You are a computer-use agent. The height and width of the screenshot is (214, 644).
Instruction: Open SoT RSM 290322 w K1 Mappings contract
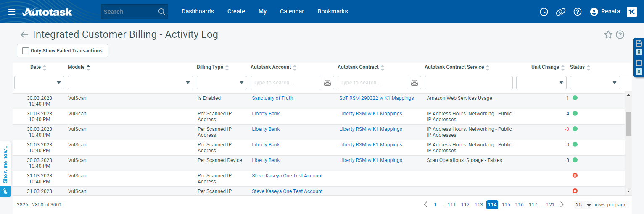(377, 98)
